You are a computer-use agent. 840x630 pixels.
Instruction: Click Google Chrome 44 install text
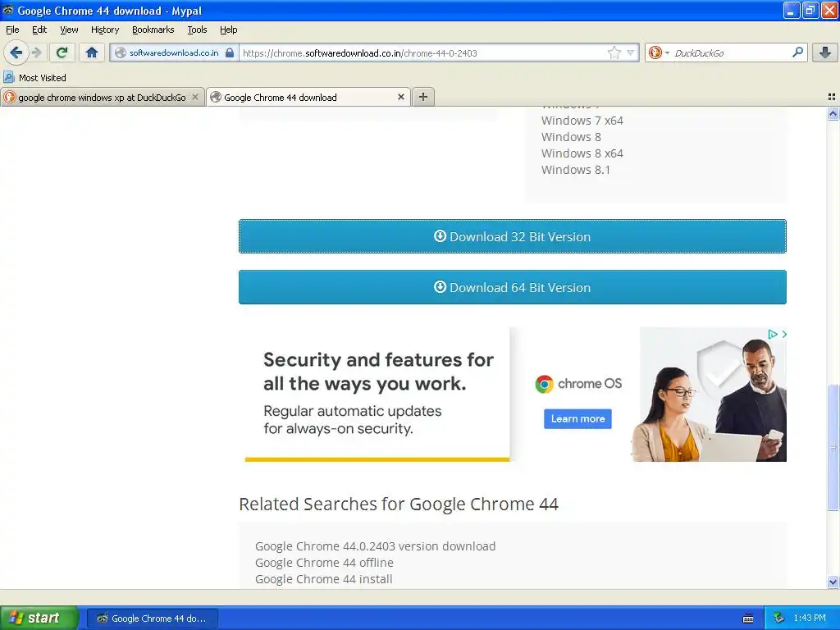tap(323, 579)
